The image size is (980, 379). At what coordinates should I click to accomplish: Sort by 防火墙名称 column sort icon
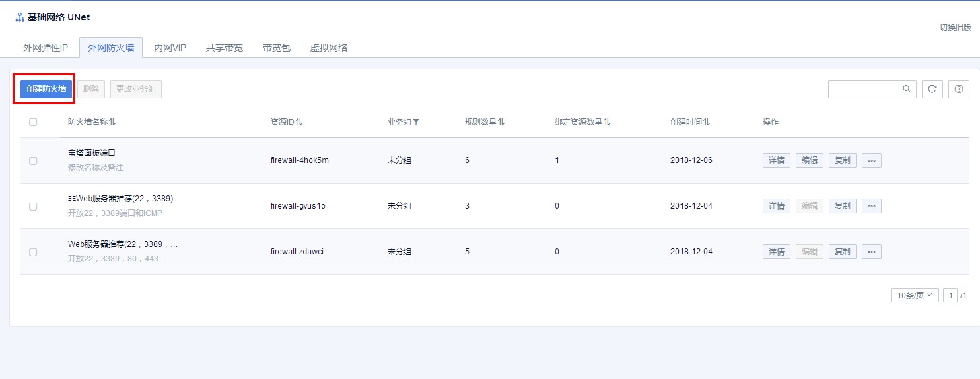[112, 122]
